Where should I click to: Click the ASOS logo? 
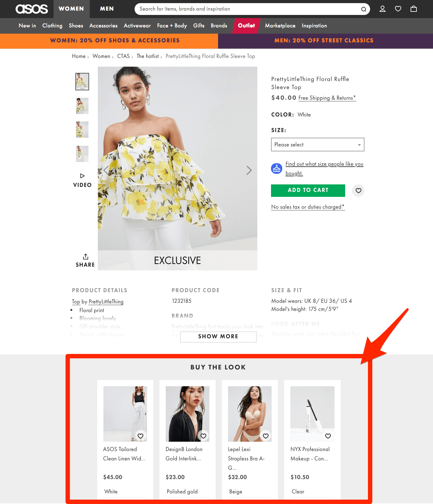(x=32, y=9)
